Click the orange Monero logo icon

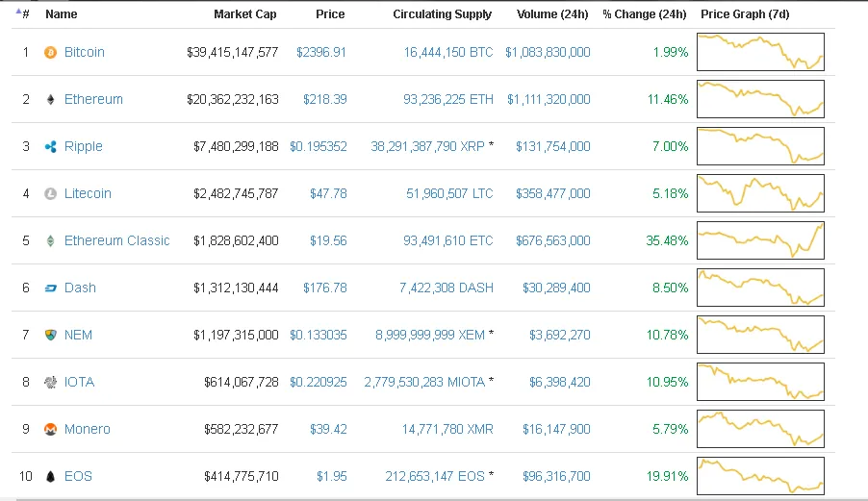[50, 429]
